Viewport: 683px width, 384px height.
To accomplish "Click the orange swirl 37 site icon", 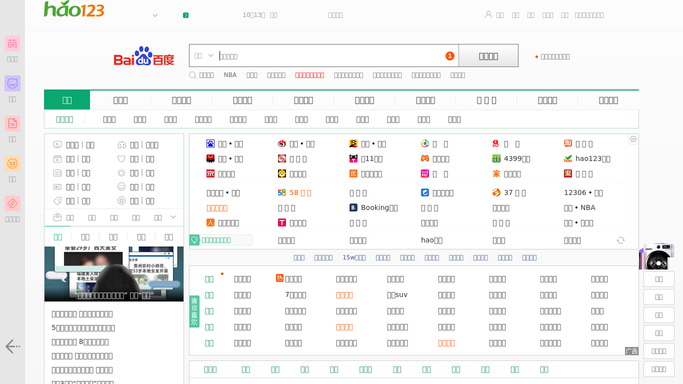I will point(496,192).
